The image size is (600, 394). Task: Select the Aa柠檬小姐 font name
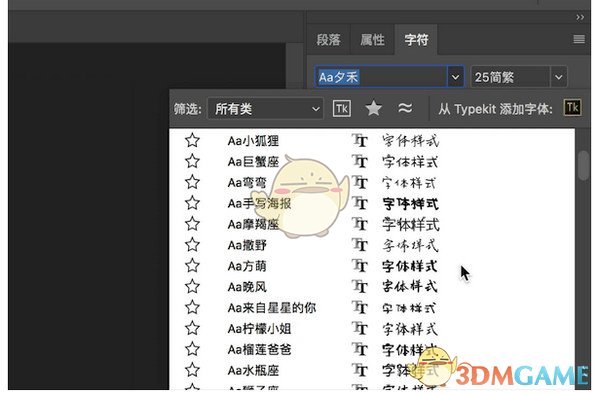[259, 329]
